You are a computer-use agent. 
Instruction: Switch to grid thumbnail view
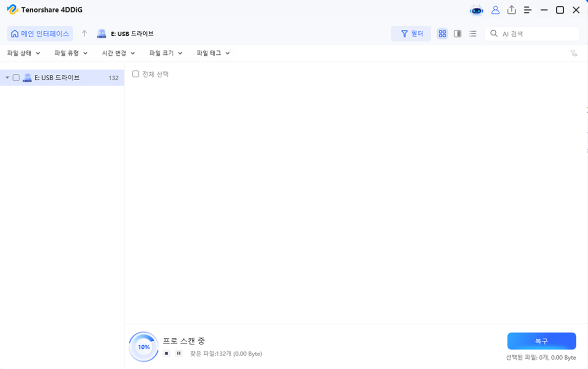(x=443, y=34)
